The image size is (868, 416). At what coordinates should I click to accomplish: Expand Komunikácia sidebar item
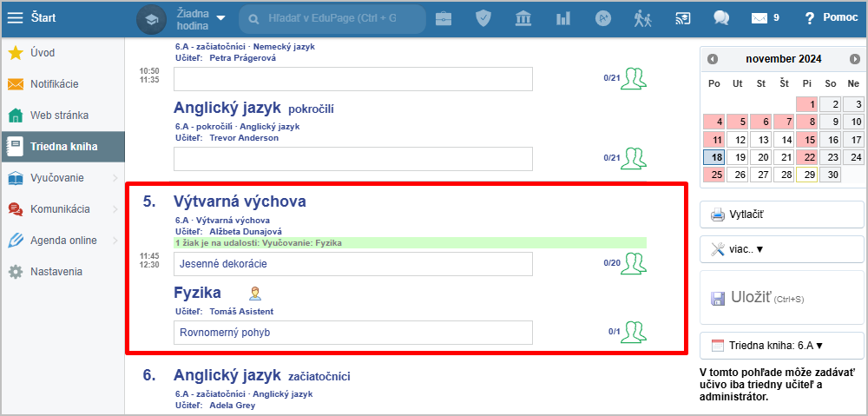click(62, 209)
